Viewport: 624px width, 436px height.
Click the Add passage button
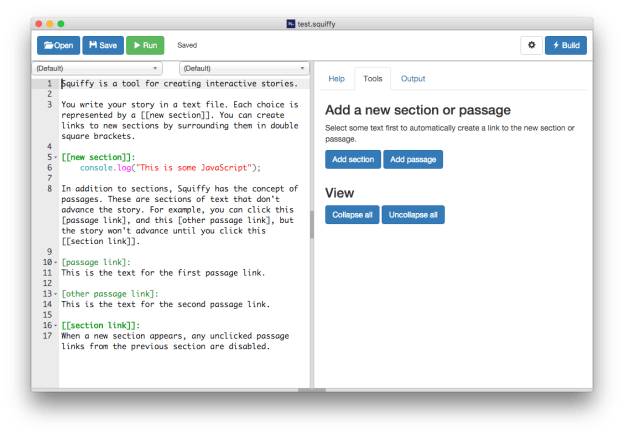click(x=413, y=160)
